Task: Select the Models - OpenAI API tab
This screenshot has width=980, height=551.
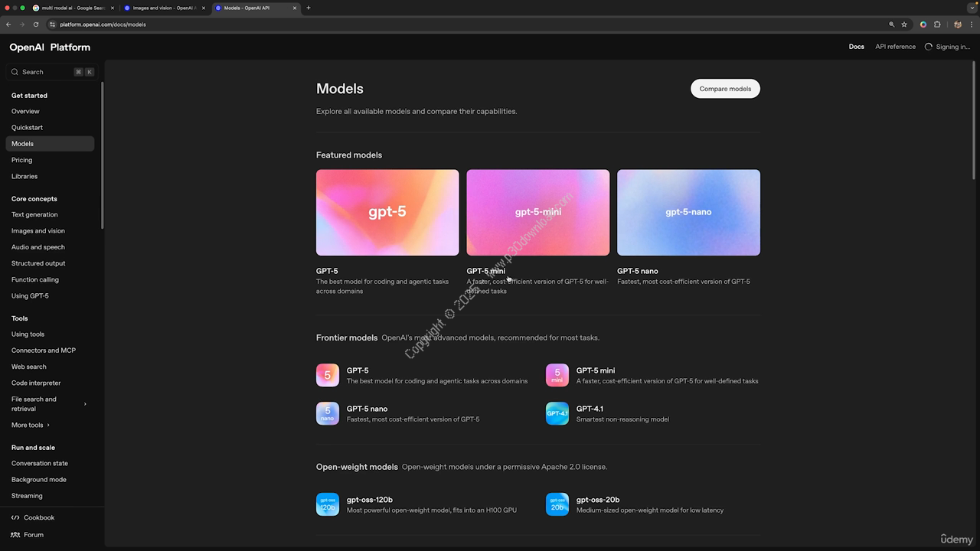Action: point(256,8)
